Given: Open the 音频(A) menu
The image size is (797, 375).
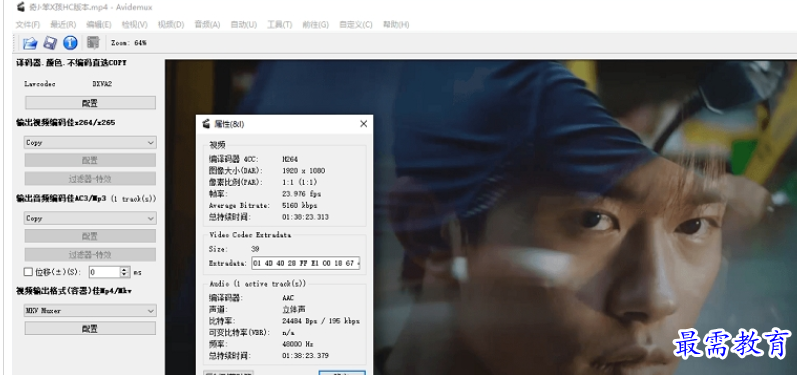Looking at the screenshot, I should tap(207, 24).
